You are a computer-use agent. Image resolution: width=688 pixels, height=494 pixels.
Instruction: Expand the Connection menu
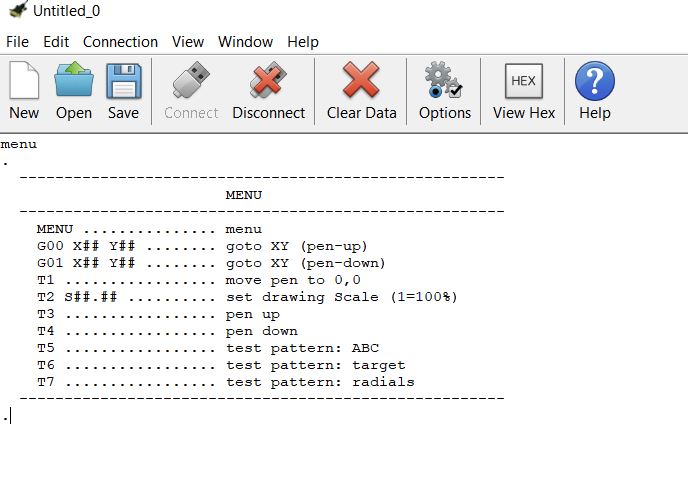pos(120,42)
